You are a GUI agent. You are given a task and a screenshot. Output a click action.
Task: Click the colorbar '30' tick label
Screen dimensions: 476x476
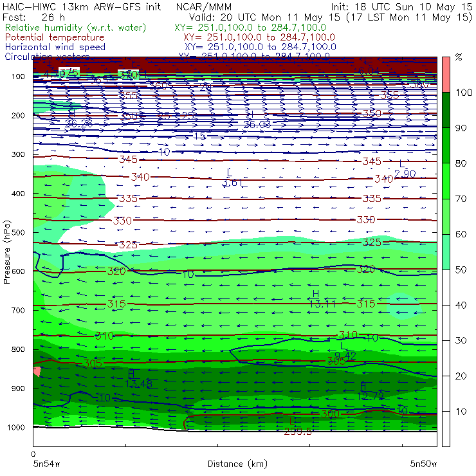pos(461,341)
